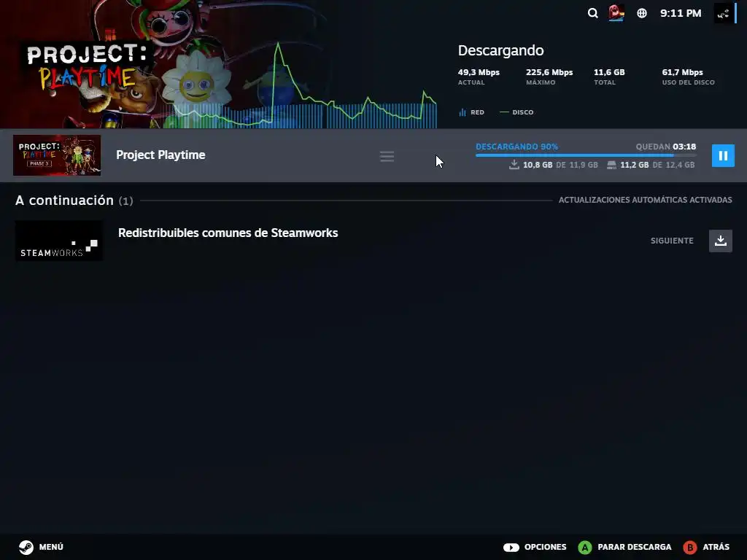The width and height of the screenshot is (747, 560).
Task: Click the 11,6 GB TOTAL stat
Action: pos(609,76)
